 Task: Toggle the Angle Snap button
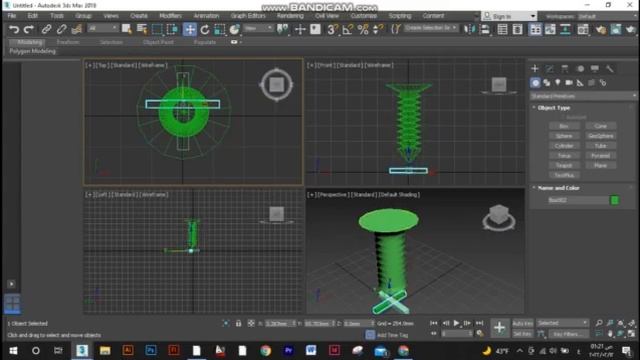pyautogui.click(x=348, y=29)
